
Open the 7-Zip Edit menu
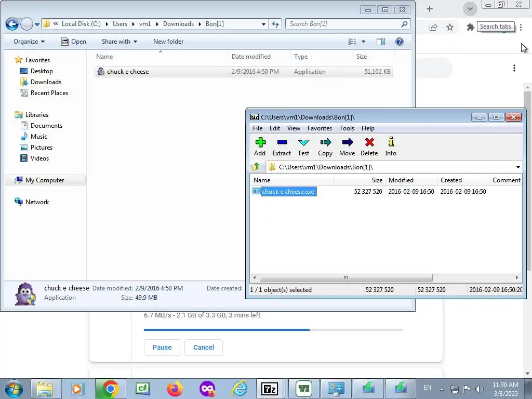click(x=275, y=128)
